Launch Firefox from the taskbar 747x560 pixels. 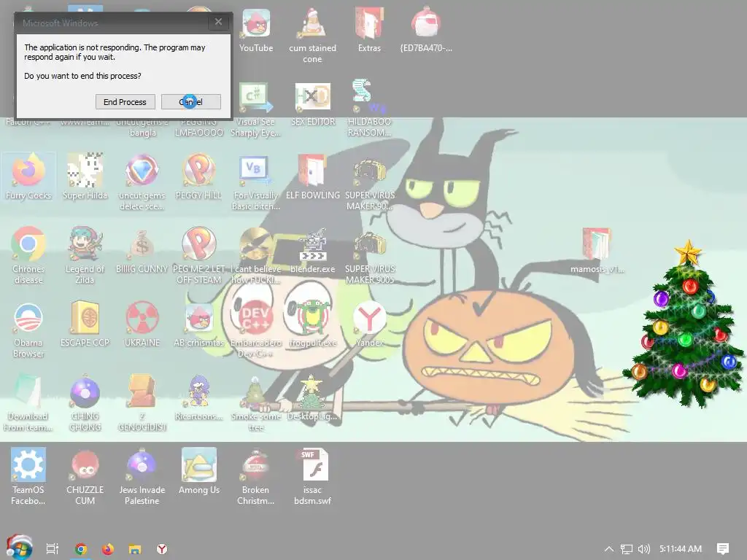108,549
